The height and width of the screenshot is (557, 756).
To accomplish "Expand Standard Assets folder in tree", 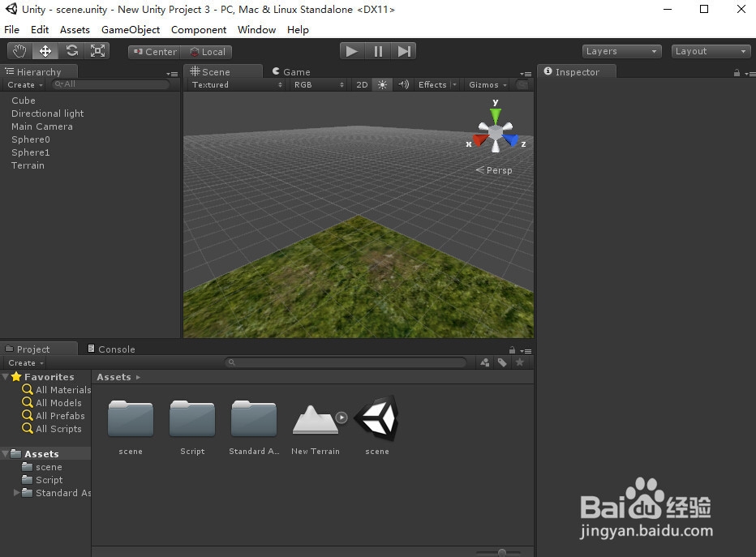I will pos(16,492).
